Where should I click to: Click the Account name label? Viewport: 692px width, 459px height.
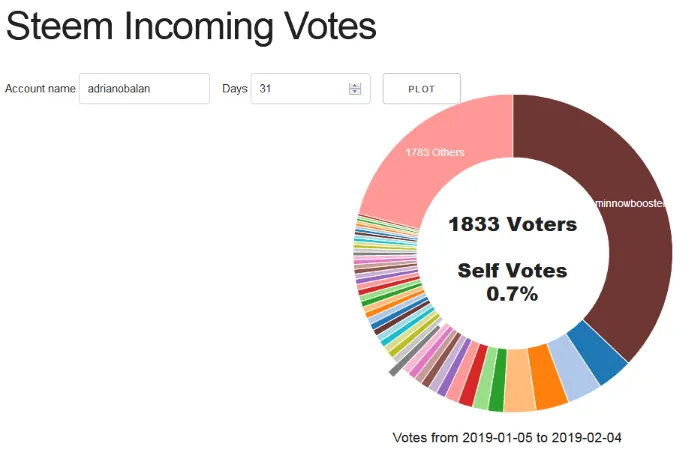[x=40, y=89]
